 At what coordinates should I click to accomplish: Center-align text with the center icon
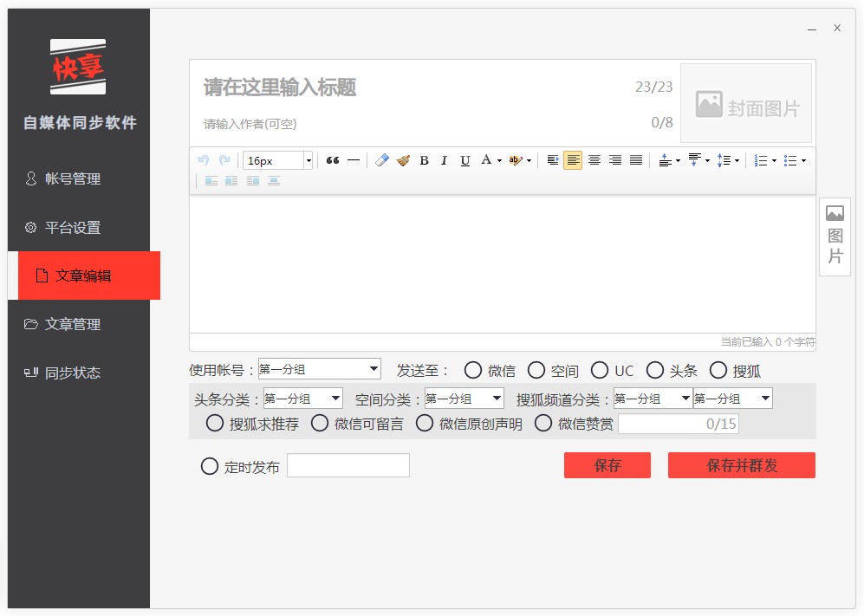point(594,160)
